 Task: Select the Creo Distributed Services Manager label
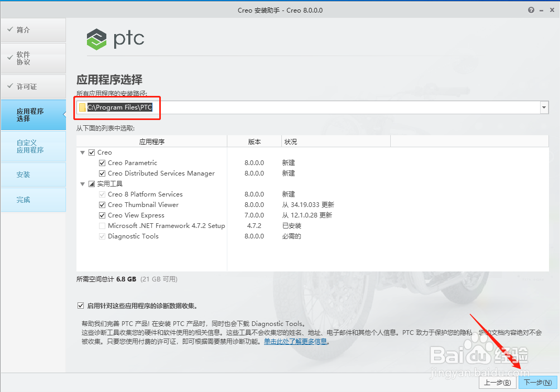[161, 173]
